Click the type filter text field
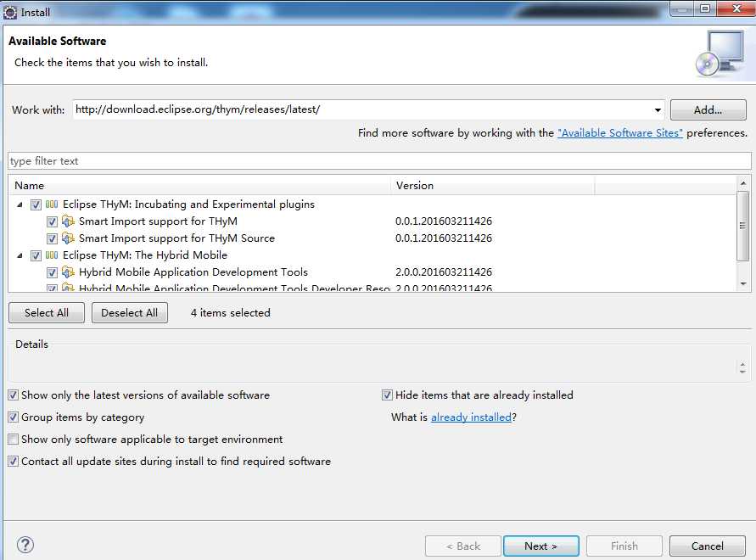Screen dimensions: 756x560 pos(379,161)
